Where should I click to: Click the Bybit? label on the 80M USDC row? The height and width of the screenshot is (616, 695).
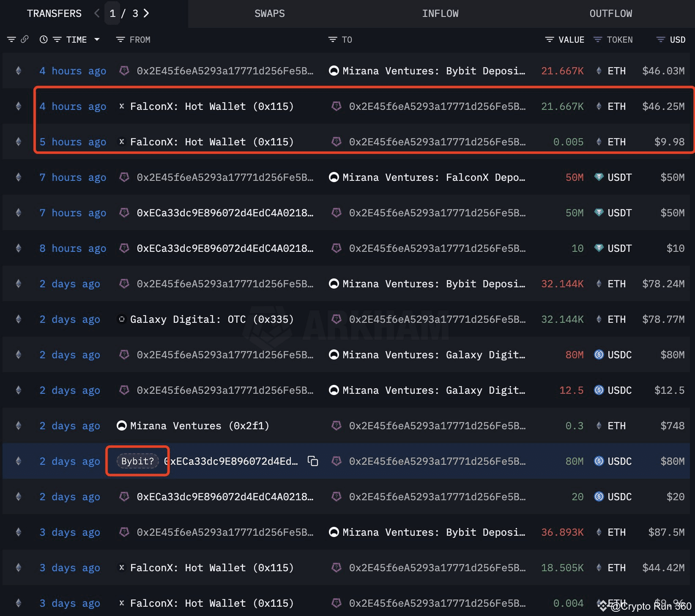[137, 461]
